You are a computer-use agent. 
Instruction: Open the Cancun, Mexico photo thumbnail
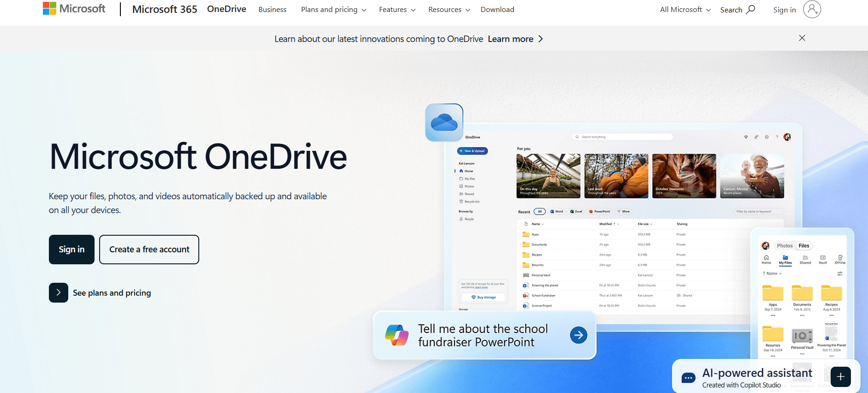pyautogui.click(x=752, y=176)
